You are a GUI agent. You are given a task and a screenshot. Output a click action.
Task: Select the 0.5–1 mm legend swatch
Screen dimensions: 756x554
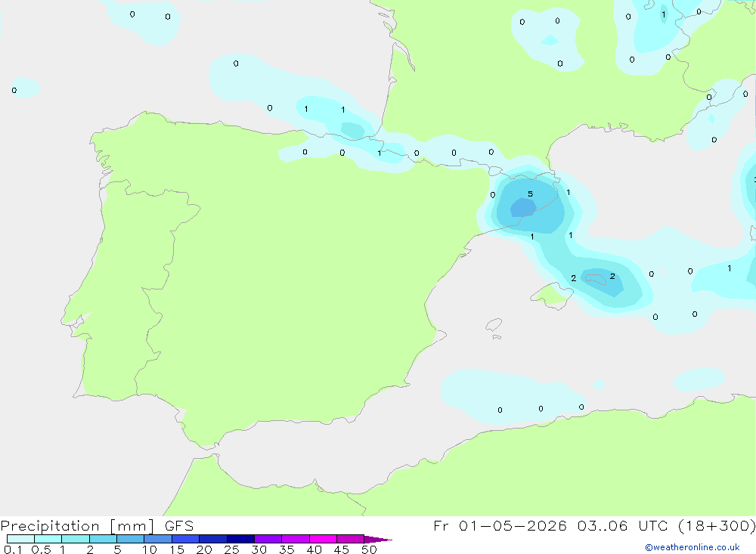[x=48, y=539]
